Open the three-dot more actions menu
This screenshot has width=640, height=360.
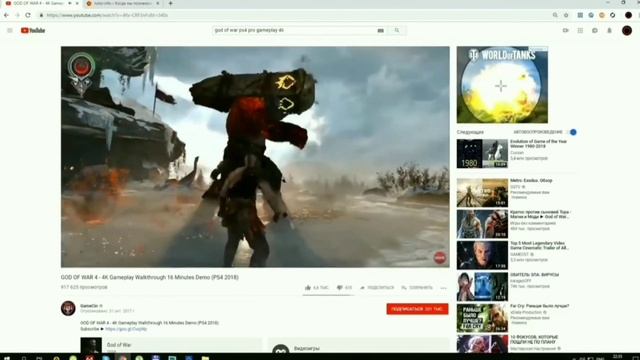pyautogui.click(x=443, y=288)
